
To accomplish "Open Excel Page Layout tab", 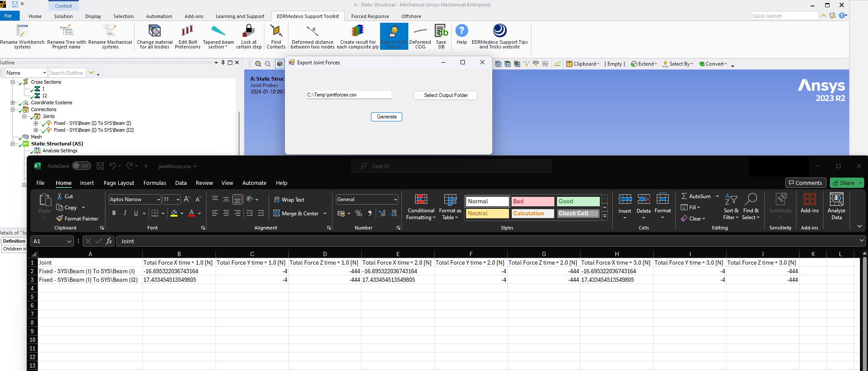I will (x=119, y=183).
